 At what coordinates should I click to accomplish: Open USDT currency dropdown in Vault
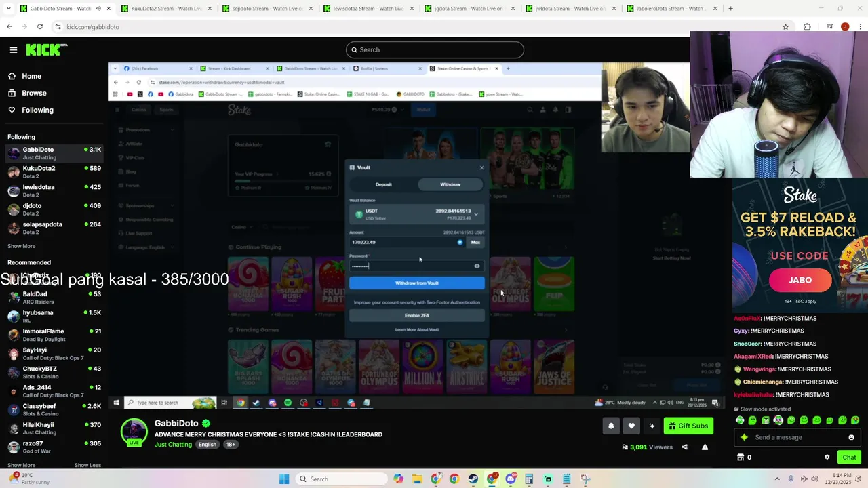coord(417,214)
